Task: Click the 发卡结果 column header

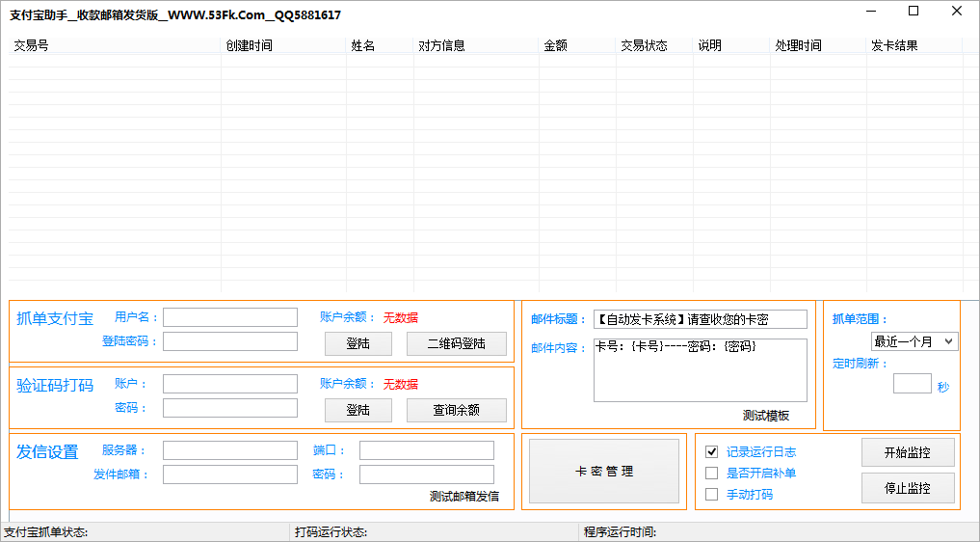Action: [x=894, y=45]
